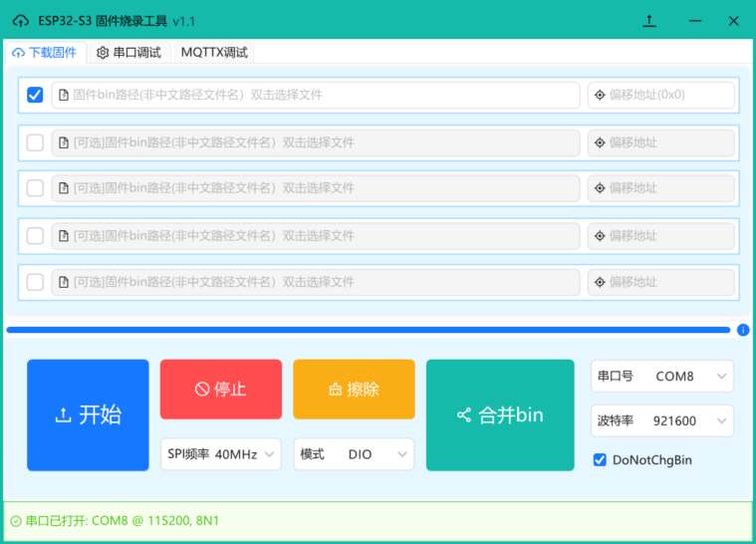
Task: Click the blue info icon beside progress bar
Action: [x=743, y=330]
